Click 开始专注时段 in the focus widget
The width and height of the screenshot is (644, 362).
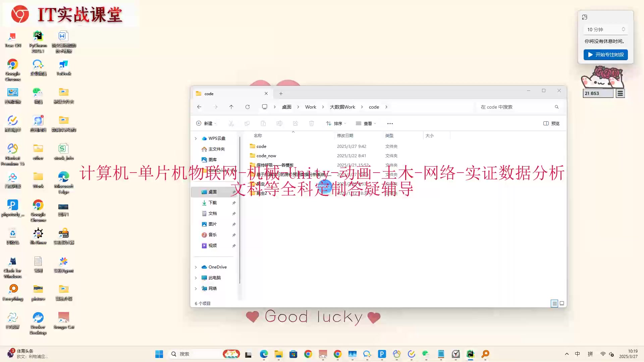click(605, 55)
